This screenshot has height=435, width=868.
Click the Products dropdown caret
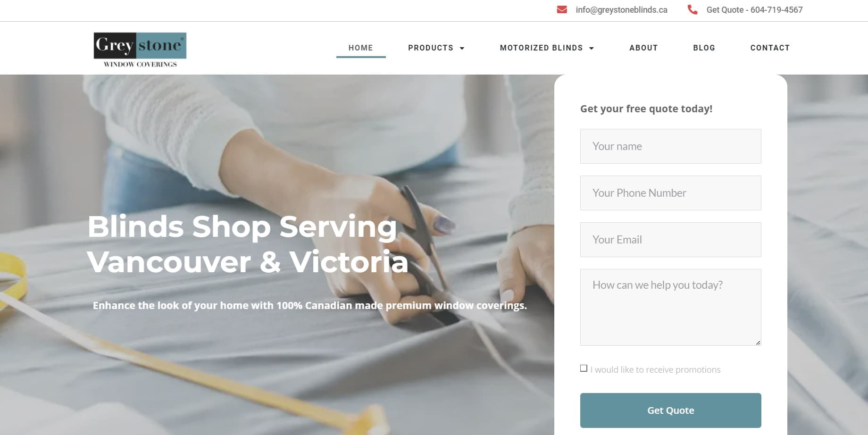click(462, 48)
